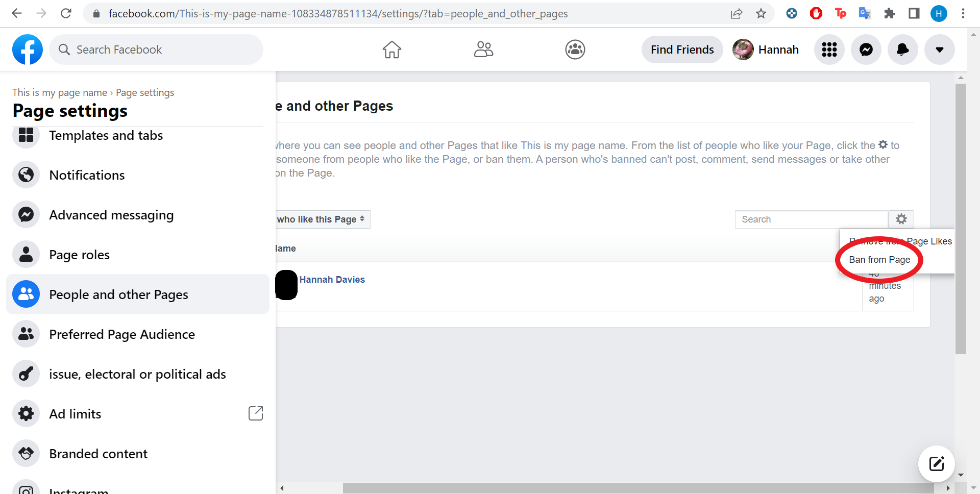980x494 pixels.
Task: Expand the Account dropdown arrow
Action: tap(940, 50)
